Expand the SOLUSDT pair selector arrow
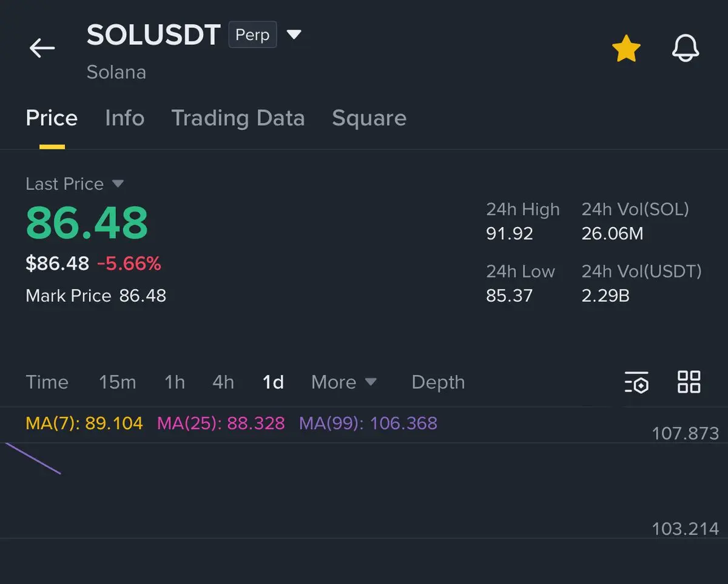This screenshot has width=728, height=584. point(294,35)
